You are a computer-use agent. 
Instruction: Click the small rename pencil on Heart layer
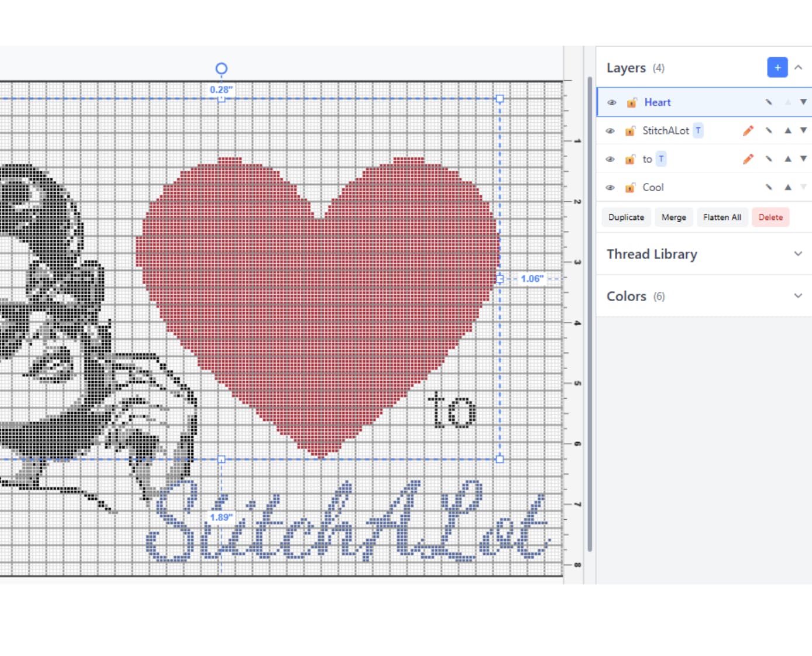769,102
